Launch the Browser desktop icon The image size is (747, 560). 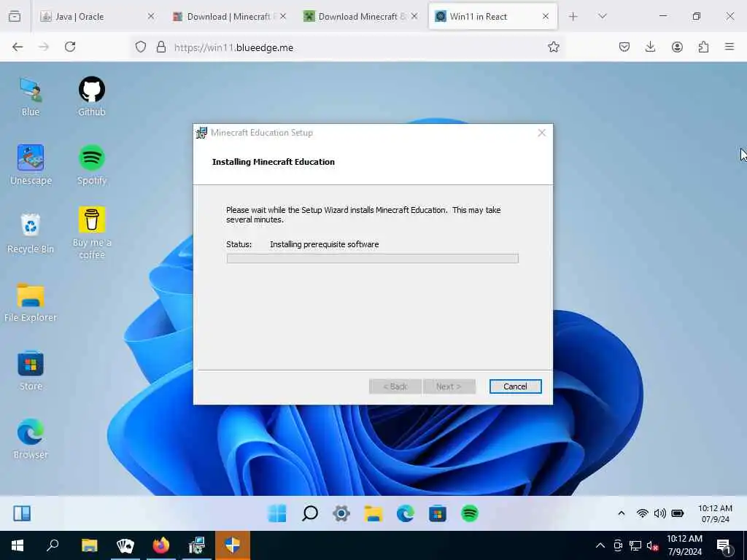click(x=31, y=439)
